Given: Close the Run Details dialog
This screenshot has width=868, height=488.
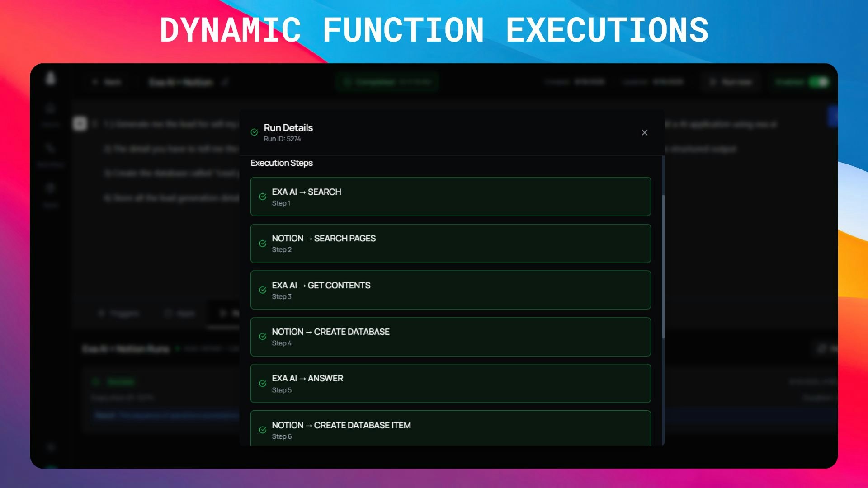Looking at the screenshot, I should click(645, 132).
